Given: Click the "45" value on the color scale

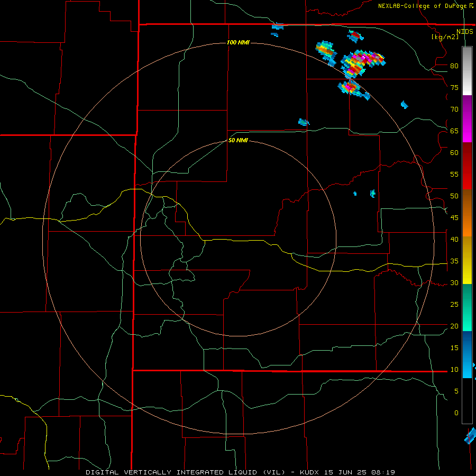Looking at the screenshot, I should [454, 218].
